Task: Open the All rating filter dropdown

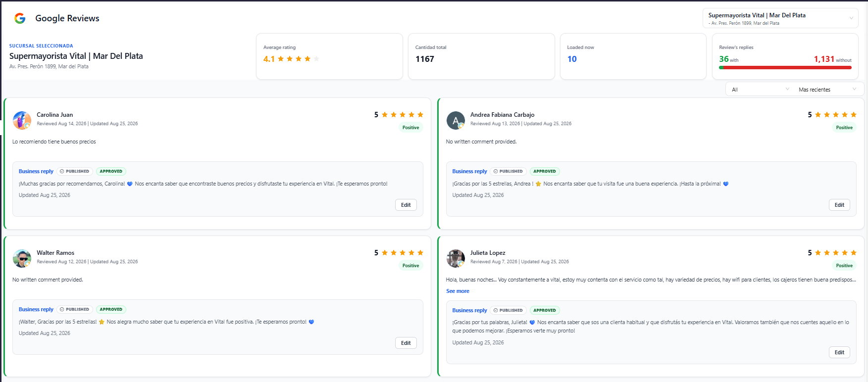Action: pyautogui.click(x=760, y=90)
